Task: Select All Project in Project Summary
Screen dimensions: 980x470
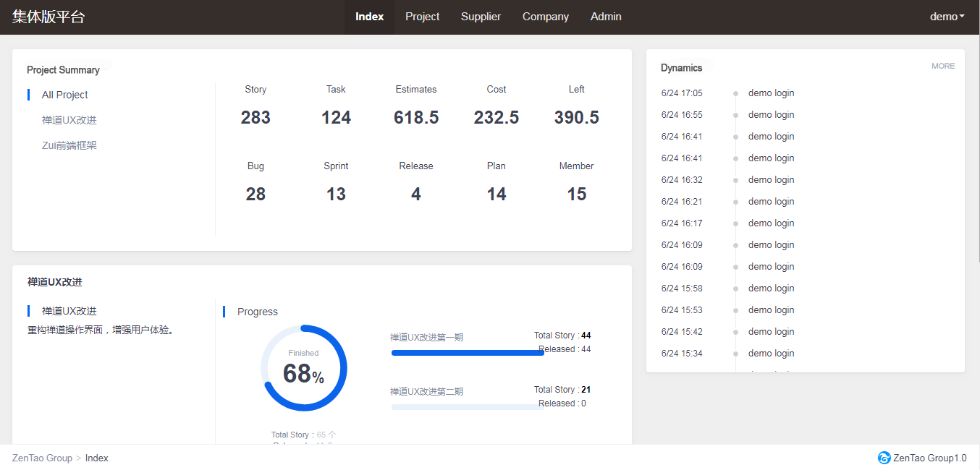Action: (65, 95)
